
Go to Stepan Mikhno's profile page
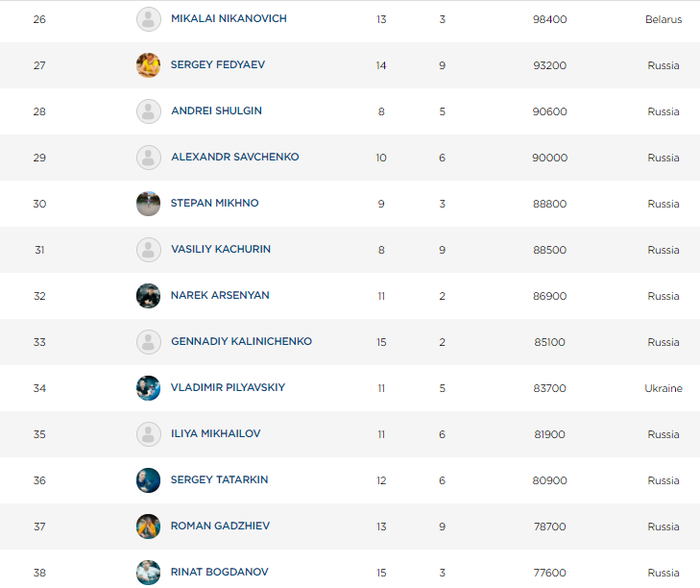(215, 203)
